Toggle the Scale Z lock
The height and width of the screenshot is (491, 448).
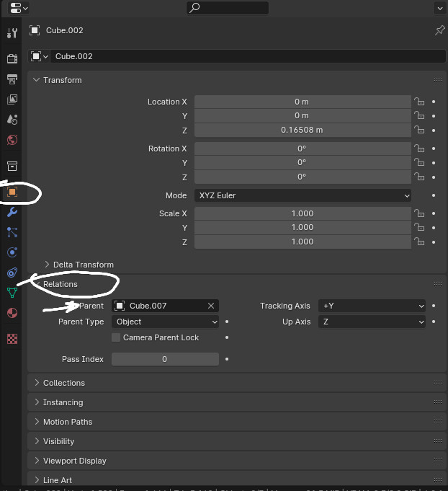(419, 242)
